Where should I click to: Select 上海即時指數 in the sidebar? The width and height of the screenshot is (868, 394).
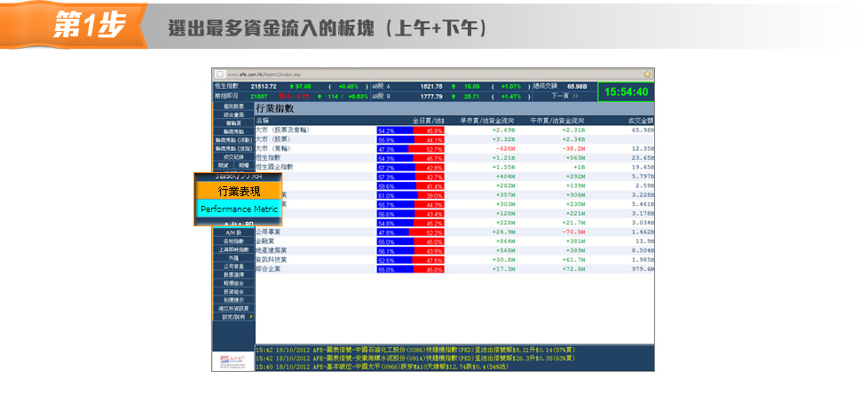233,249
